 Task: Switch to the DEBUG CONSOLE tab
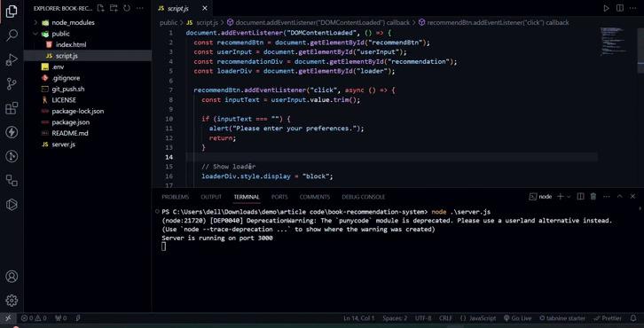coord(364,197)
